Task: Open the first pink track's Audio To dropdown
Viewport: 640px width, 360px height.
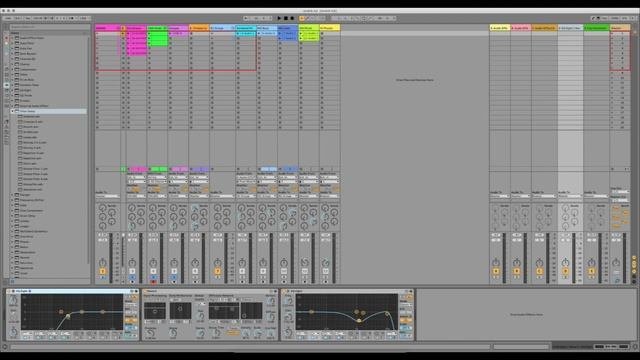Action: pyautogui.click(x=107, y=196)
